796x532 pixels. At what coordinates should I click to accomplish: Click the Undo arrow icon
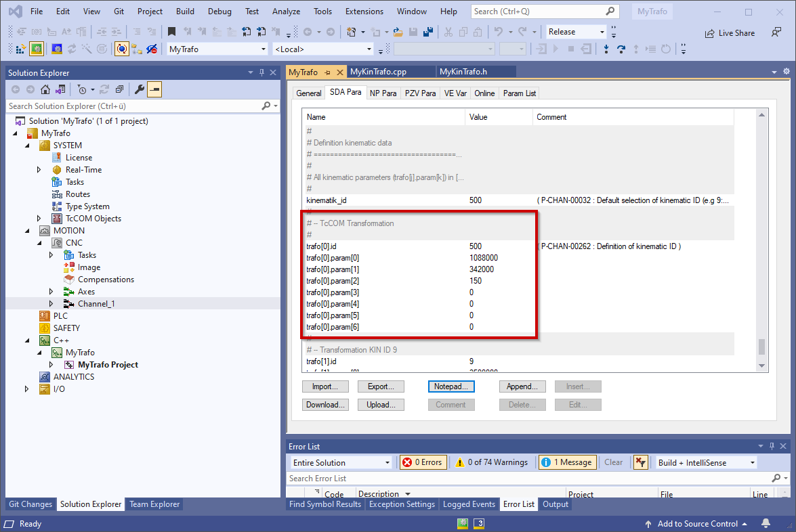499,32
